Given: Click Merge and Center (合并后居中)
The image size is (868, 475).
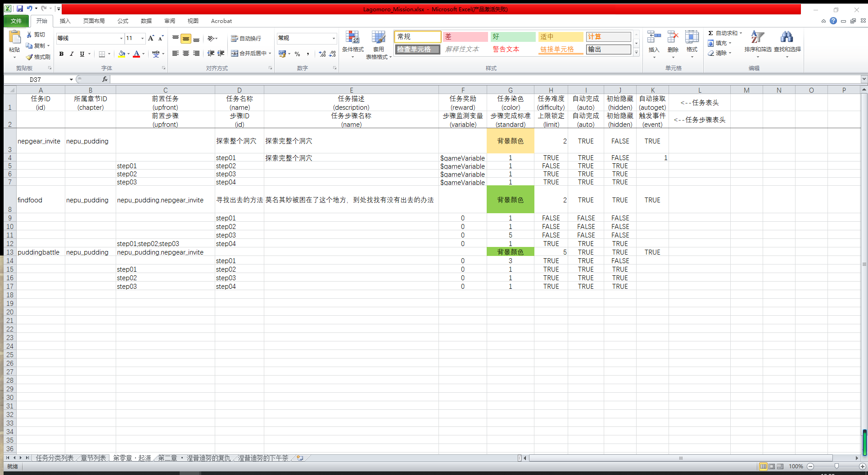Looking at the screenshot, I should [251, 54].
